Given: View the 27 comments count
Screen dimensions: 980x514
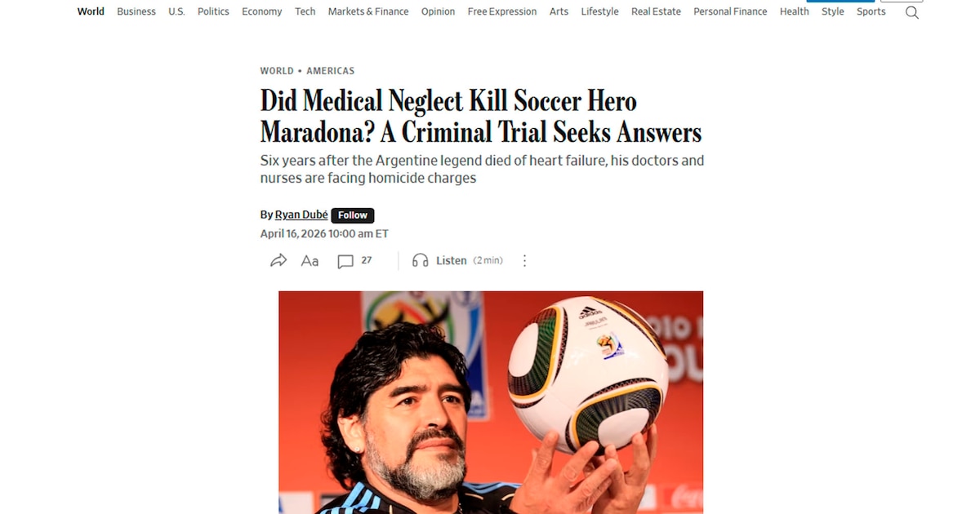Looking at the screenshot, I should [x=367, y=260].
